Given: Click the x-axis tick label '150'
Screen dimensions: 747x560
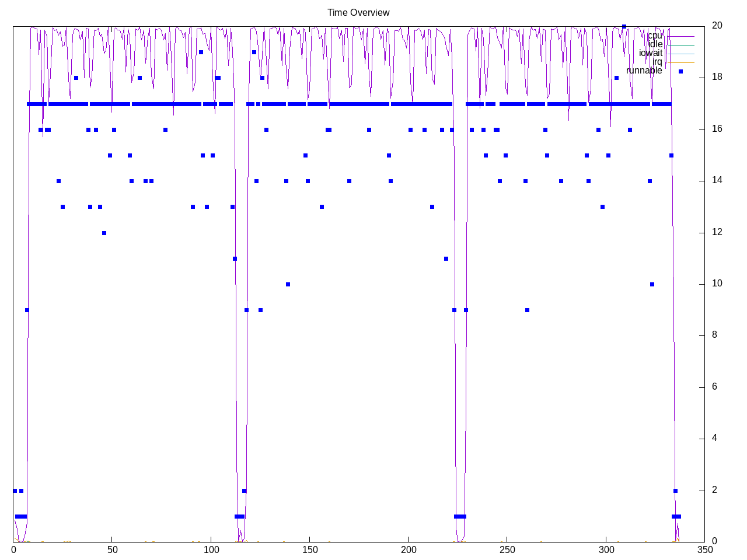Looking at the screenshot, I should (x=309, y=549).
